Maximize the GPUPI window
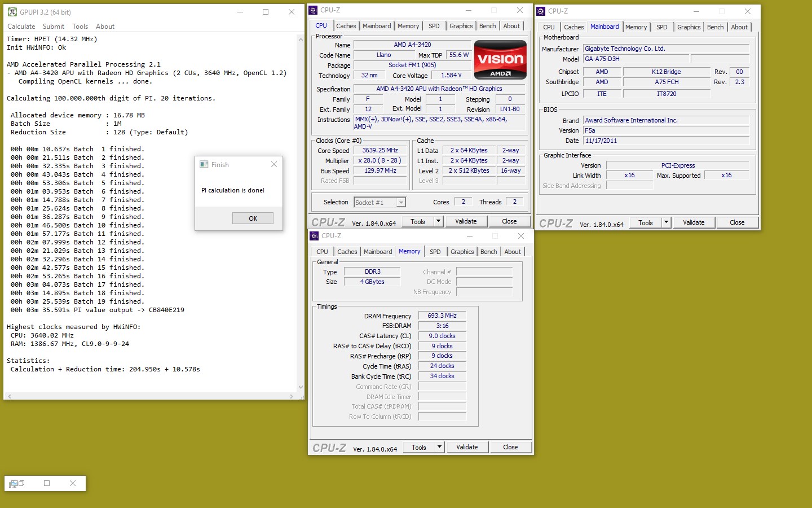 point(266,12)
